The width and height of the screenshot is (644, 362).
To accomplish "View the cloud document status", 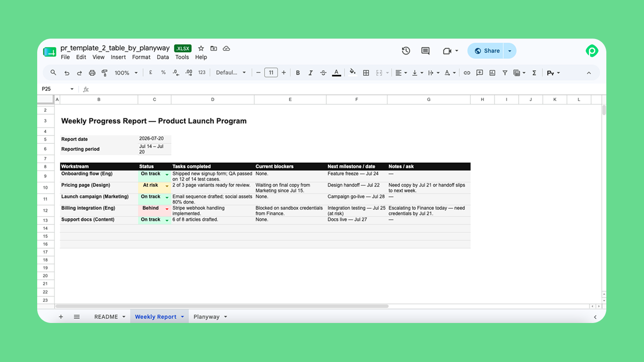I will pos(226,48).
